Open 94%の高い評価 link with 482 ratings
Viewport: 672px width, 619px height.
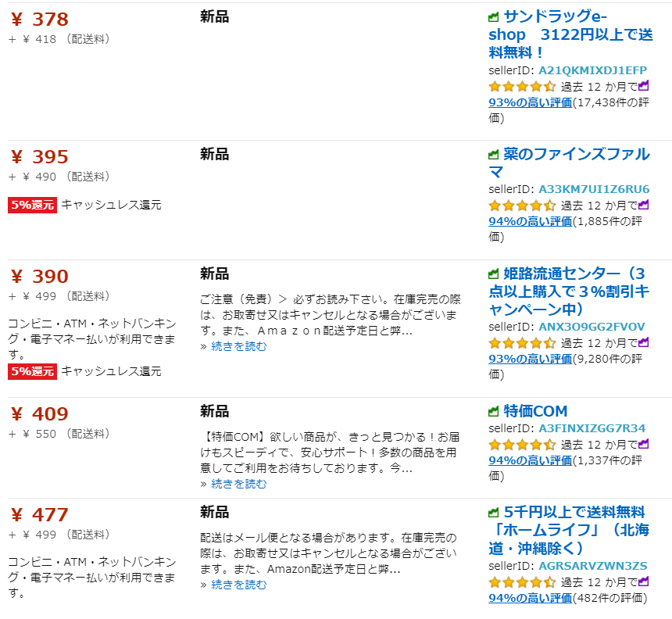pyautogui.click(x=531, y=598)
